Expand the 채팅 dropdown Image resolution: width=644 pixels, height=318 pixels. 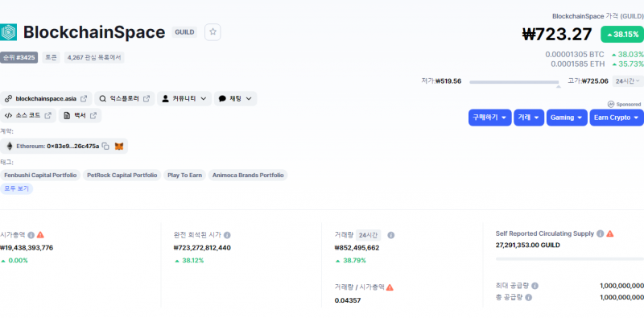[235, 98]
